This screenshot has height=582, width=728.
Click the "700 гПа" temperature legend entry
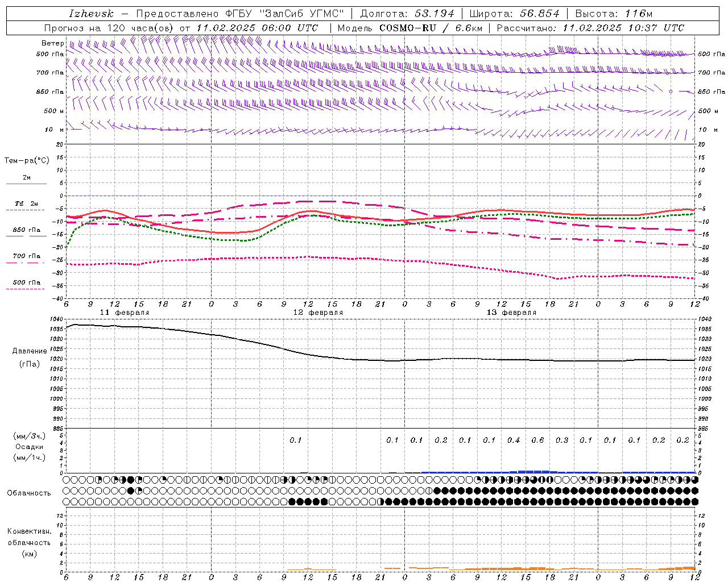[x=26, y=256]
